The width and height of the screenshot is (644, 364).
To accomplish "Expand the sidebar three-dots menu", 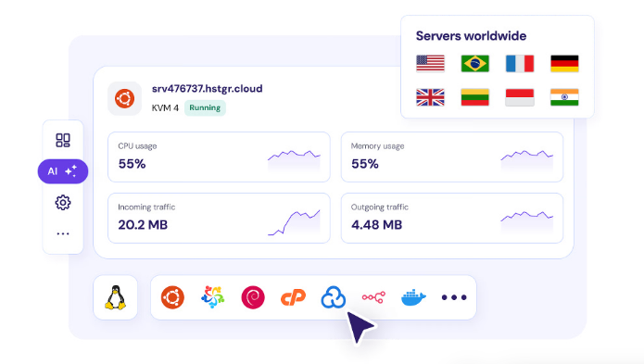I will coord(63,234).
